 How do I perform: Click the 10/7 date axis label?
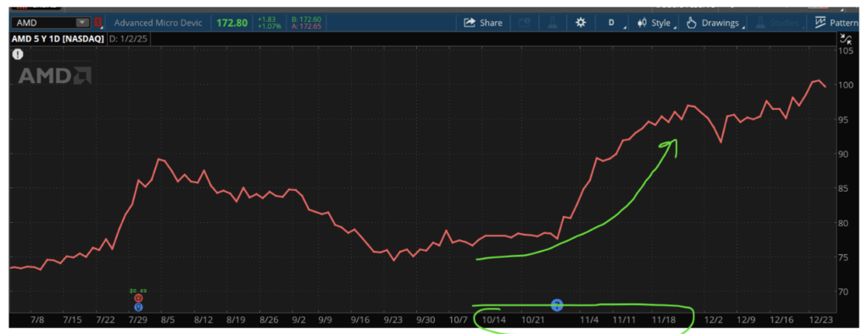pyautogui.click(x=458, y=320)
